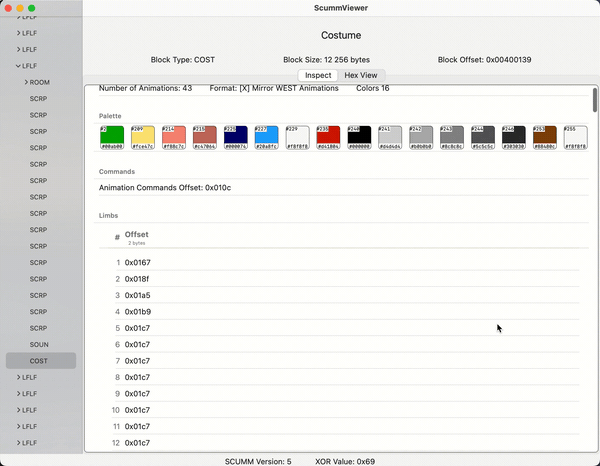Click 'XOR Value: 0x69' in status bar
600x466 pixels.
pyautogui.click(x=345, y=461)
